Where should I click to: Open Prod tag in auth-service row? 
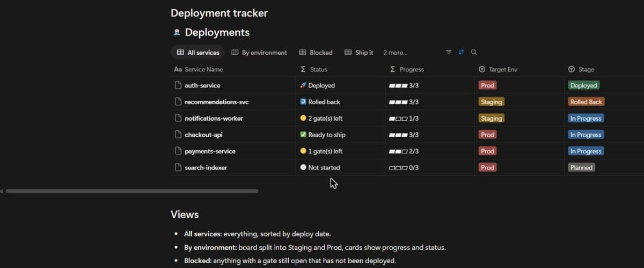tap(487, 85)
